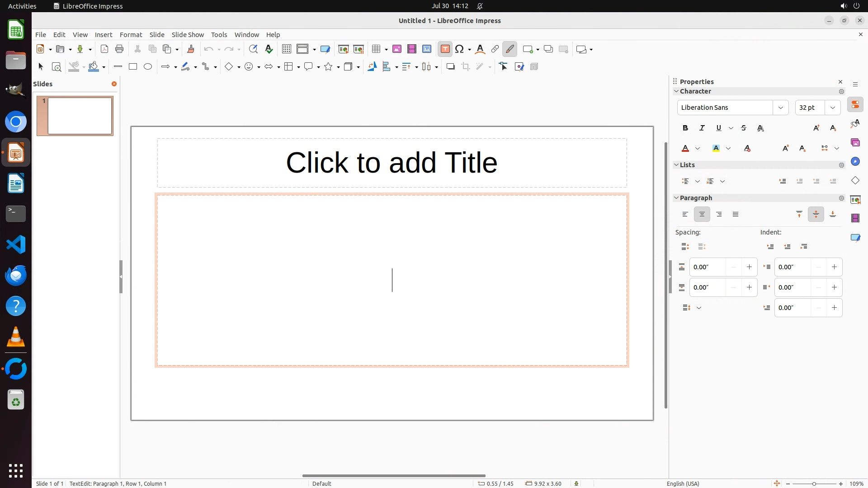Select the Rectangle drawing tool
The height and width of the screenshot is (488, 868).
[x=133, y=67]
